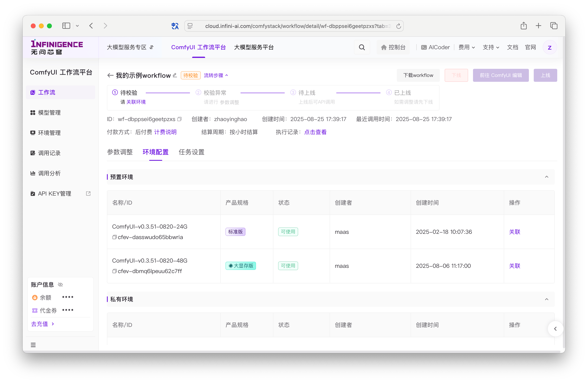This screenshot has height=383, width=588.
Task: Copy workflow ID wf-dbppsei6geetpzxs icon
Action: [x=180, y=119]
